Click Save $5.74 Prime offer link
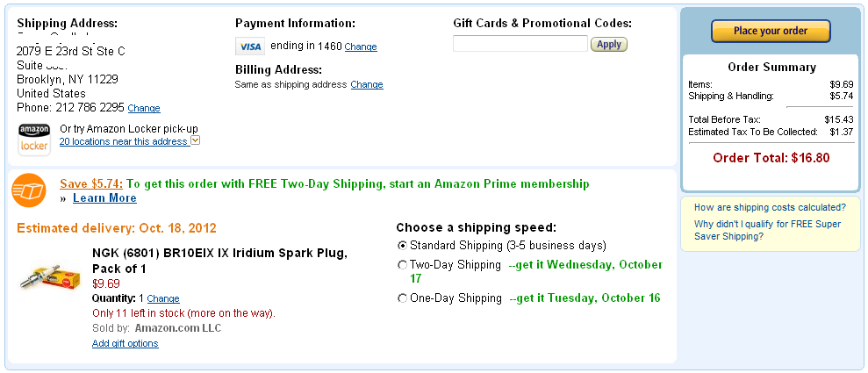The width and height of the screenshot is (868, 373). [90, 184]
